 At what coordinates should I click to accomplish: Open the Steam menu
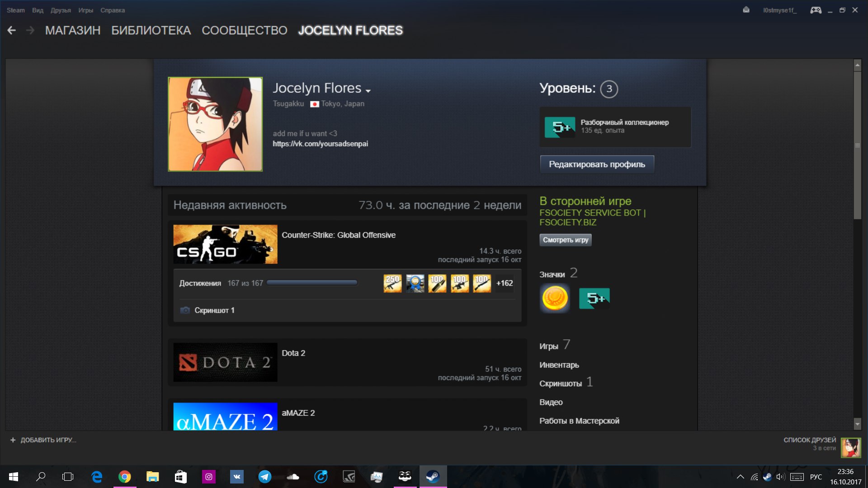pos(16,10)
